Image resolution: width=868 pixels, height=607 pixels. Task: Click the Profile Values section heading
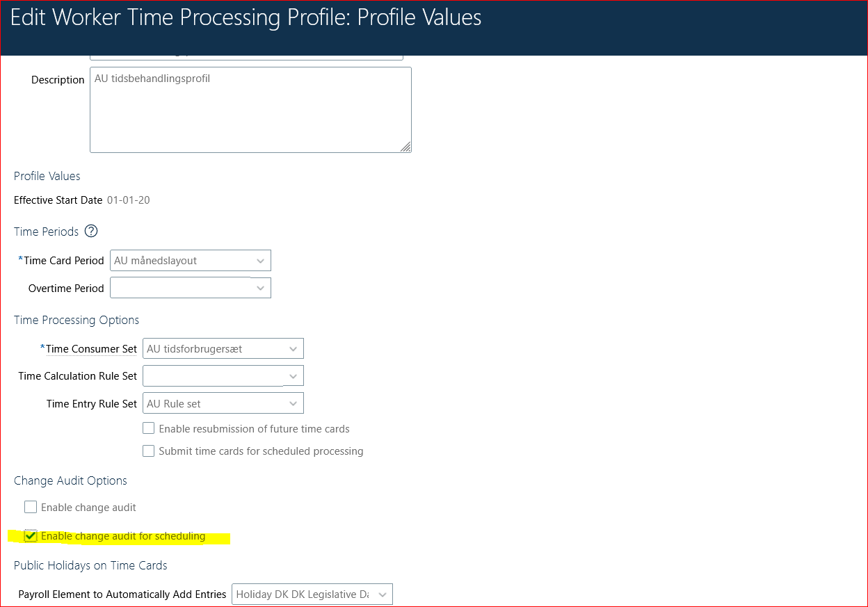[47, 176]
